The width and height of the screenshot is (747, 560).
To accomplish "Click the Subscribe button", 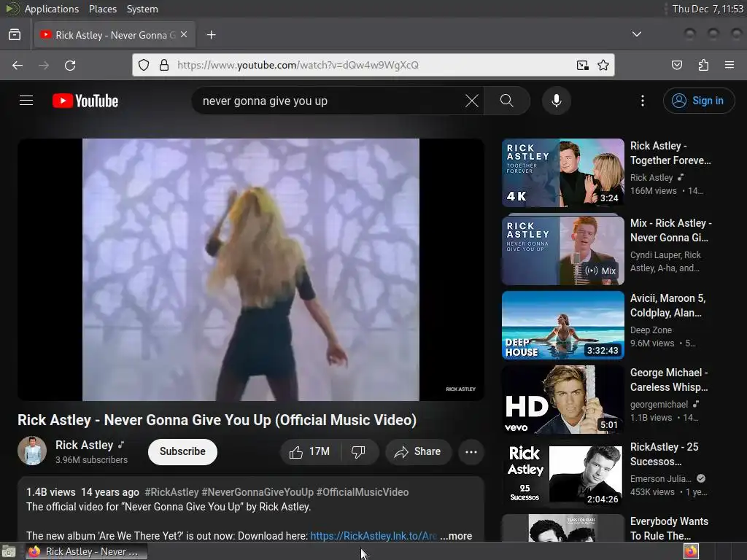I will [182, 452].
